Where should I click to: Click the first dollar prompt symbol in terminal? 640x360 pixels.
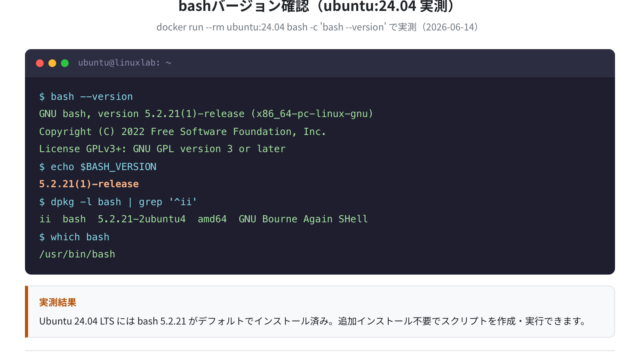(42, 97)
